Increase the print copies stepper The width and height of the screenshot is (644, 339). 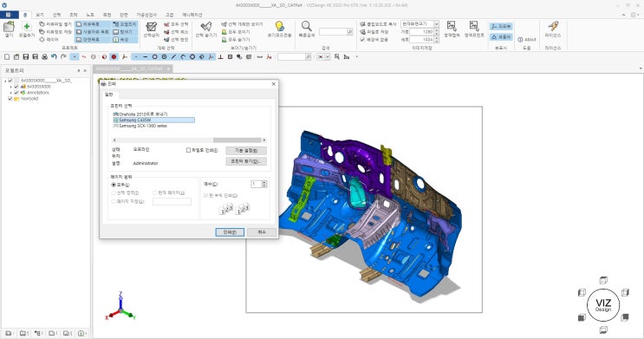[x=264, y=182]
